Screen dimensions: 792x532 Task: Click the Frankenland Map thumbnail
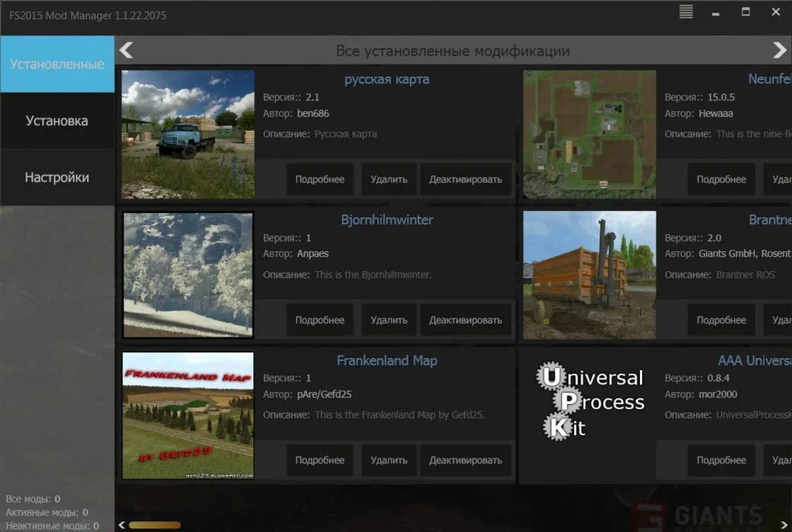point(188,415)
